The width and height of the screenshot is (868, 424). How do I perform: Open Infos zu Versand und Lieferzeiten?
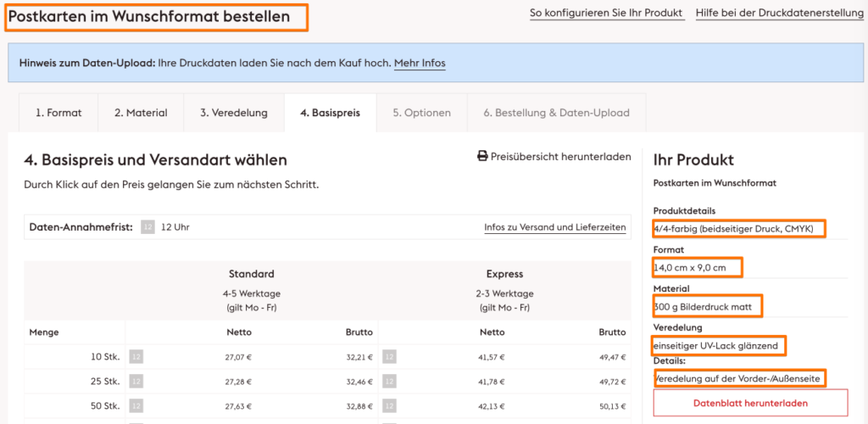[554, 227]
